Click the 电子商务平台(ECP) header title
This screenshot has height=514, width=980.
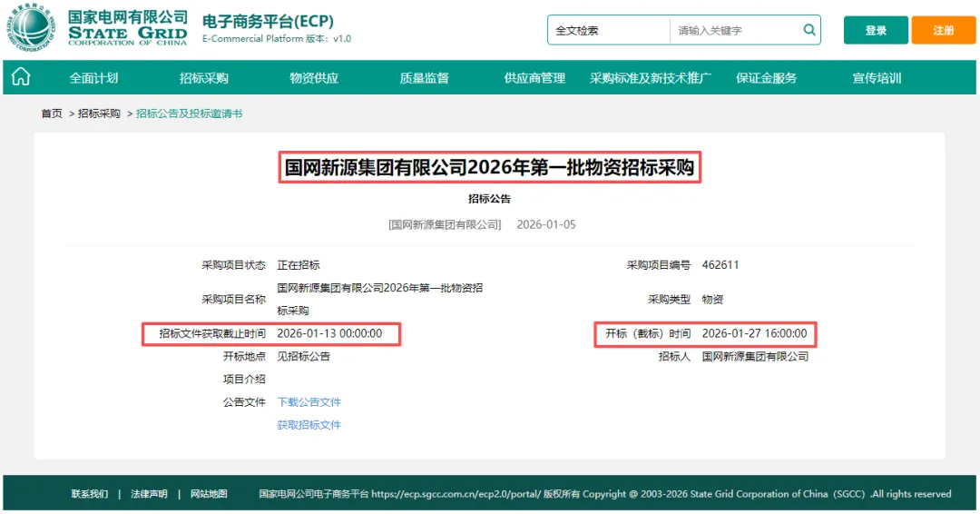tap(268, 21)
